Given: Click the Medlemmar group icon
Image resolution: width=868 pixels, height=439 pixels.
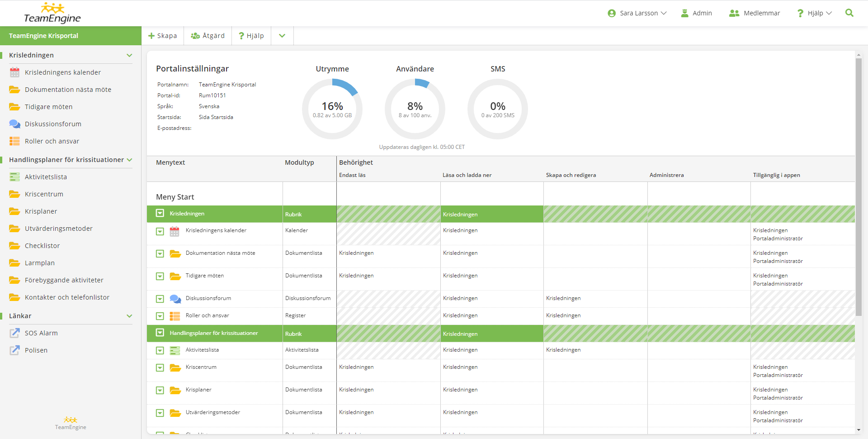Looking at the screenshot, I should (x=734, y=13).
